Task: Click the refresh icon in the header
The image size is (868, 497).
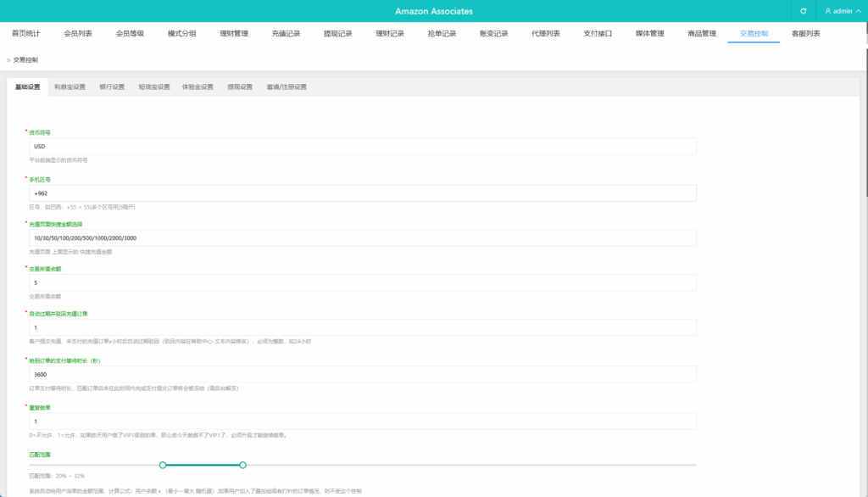Action: pos(804,11)
